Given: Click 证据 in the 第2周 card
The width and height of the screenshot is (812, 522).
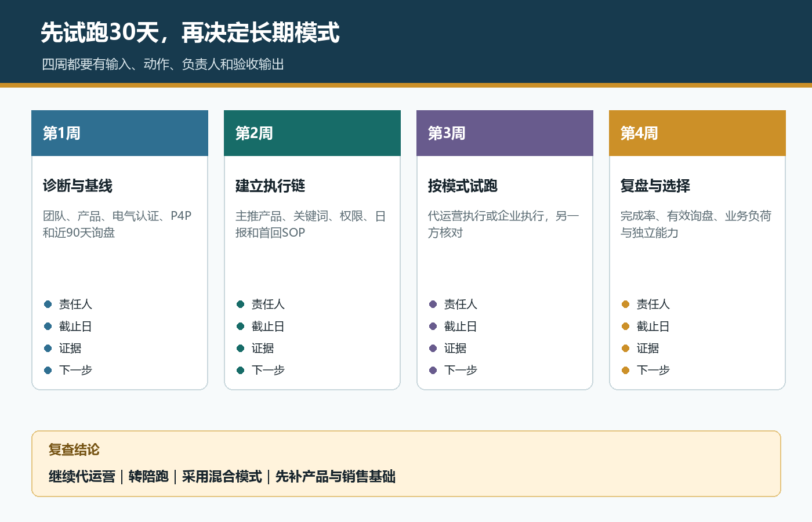Looking at the screenshot, I should click(263, 349).
